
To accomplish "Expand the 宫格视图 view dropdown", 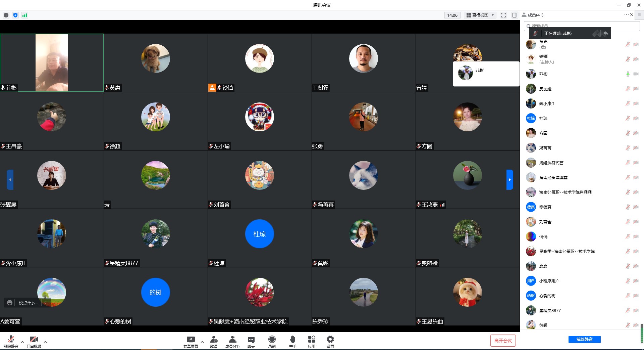I will click(x=481, y=15).
